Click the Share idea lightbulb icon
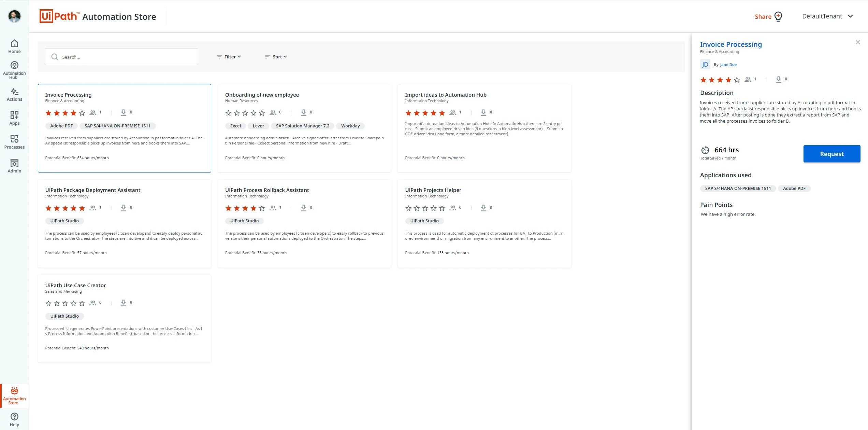This screenshot has height=430, width=868. pos(778,16)
